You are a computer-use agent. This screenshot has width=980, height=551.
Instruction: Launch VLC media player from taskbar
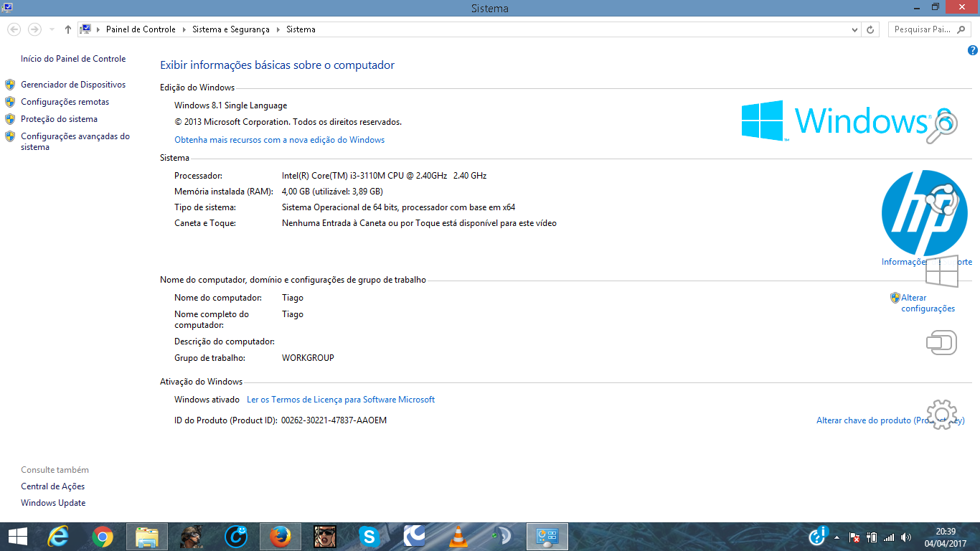(458, 536)
